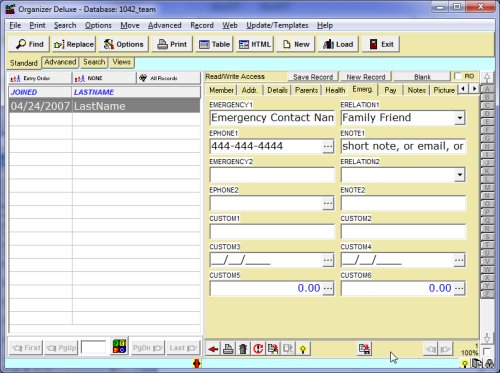Click the PgDn navigation button
500x373 pixels.
point(148,348)
